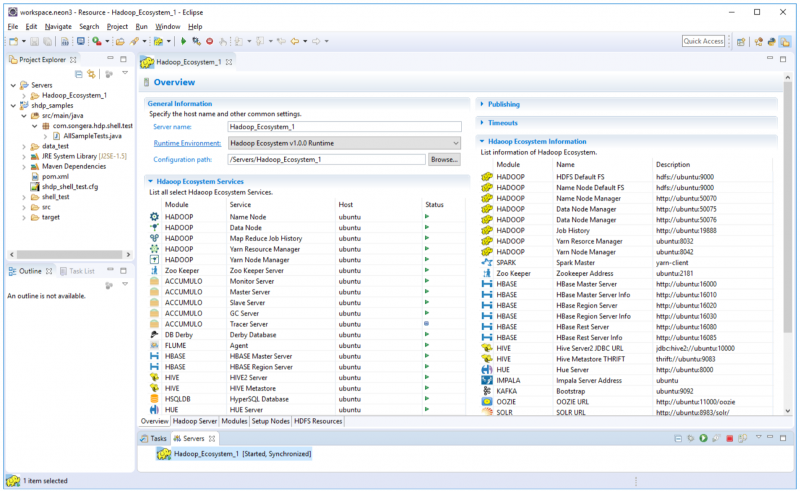Expand the Publishing section

(x=503, y=104)
